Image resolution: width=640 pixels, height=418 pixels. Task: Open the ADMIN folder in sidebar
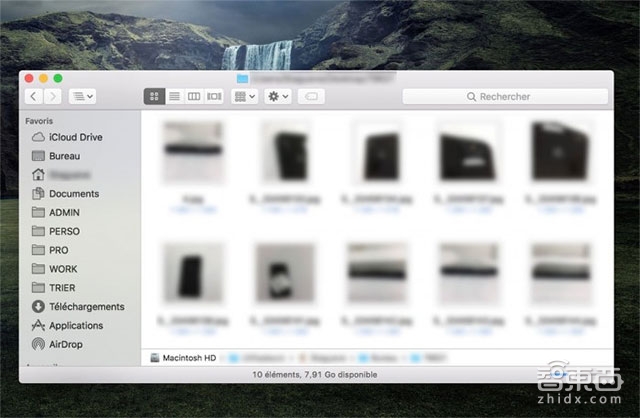point(64,213)
